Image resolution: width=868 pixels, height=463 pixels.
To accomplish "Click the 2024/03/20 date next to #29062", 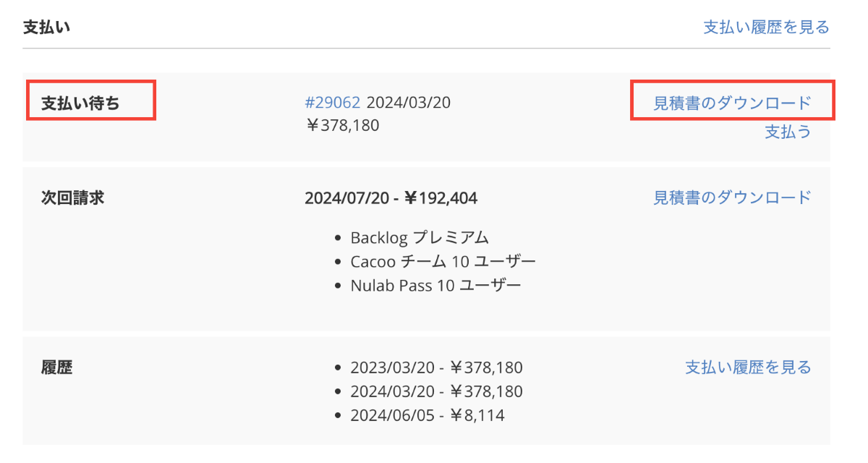I will click(x=409, y=103).
